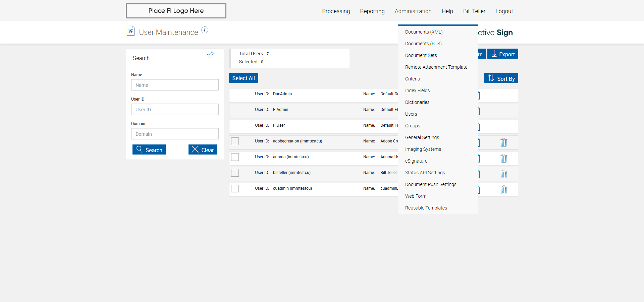Click the Export button

tap(502, 54)
